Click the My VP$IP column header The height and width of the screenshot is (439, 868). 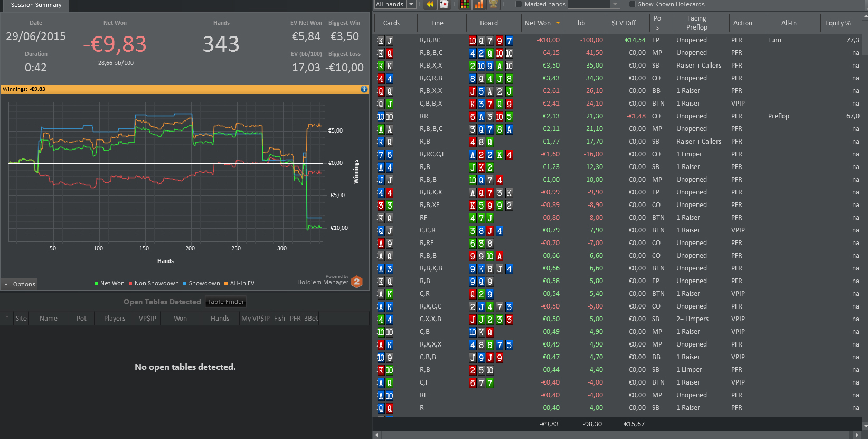[x=256, y=319]
